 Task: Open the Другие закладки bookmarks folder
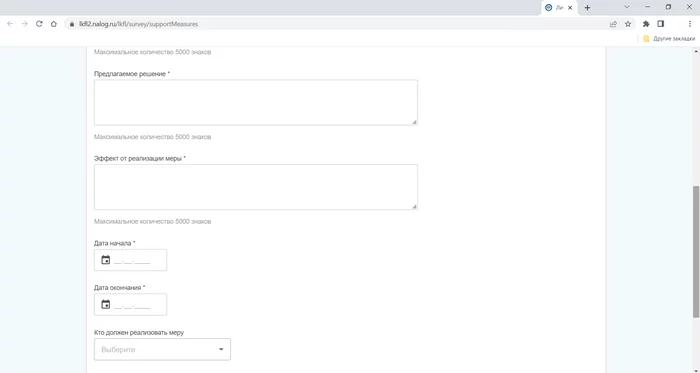[x=669, y=39]
